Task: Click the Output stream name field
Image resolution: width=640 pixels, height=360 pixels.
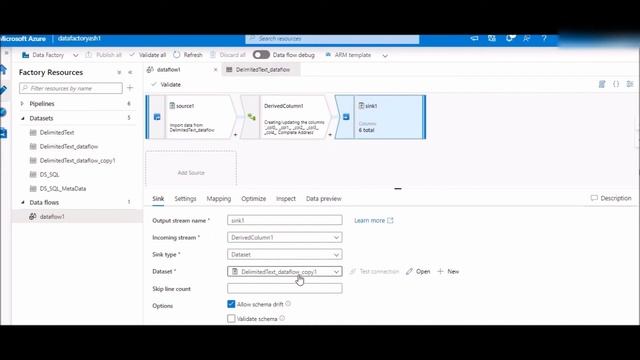Action: click(x=284, y=220)
